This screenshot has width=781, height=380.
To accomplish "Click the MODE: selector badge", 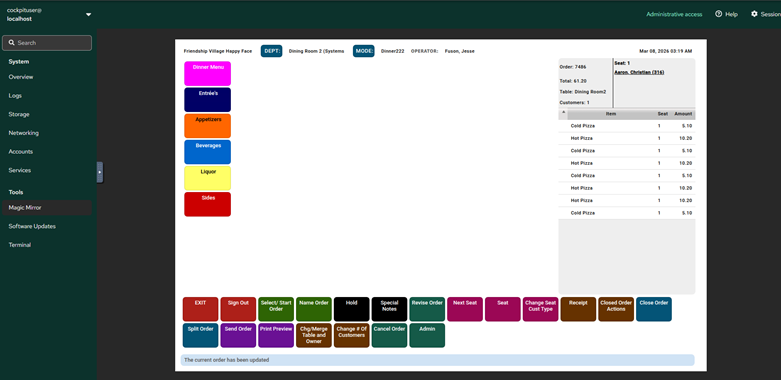I will [364, 51].
